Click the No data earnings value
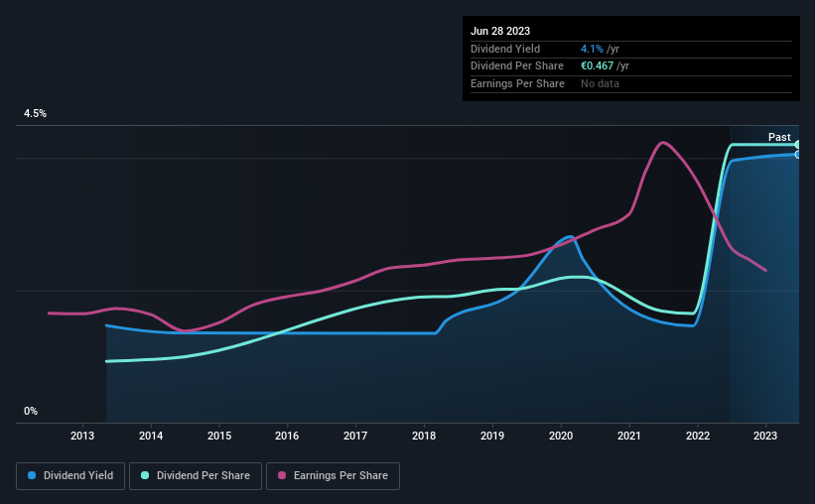Screen dimensions: 815x504 (600, 83)
